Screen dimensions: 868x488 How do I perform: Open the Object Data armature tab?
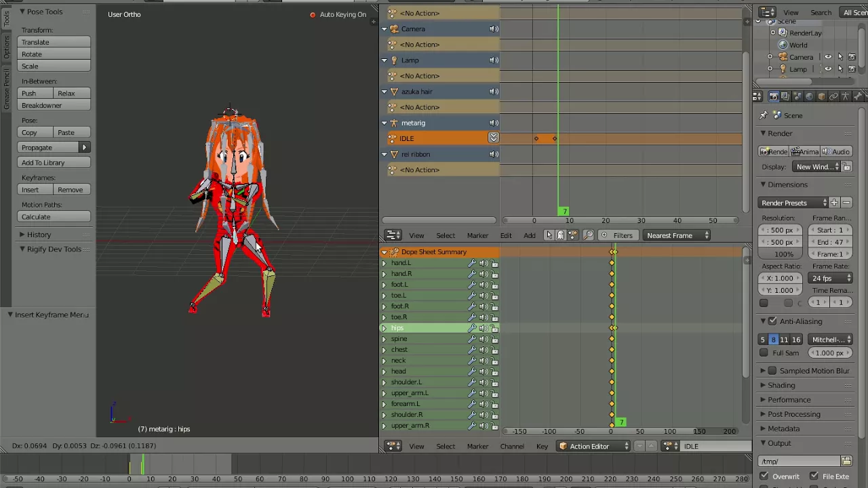click(846, 96)
